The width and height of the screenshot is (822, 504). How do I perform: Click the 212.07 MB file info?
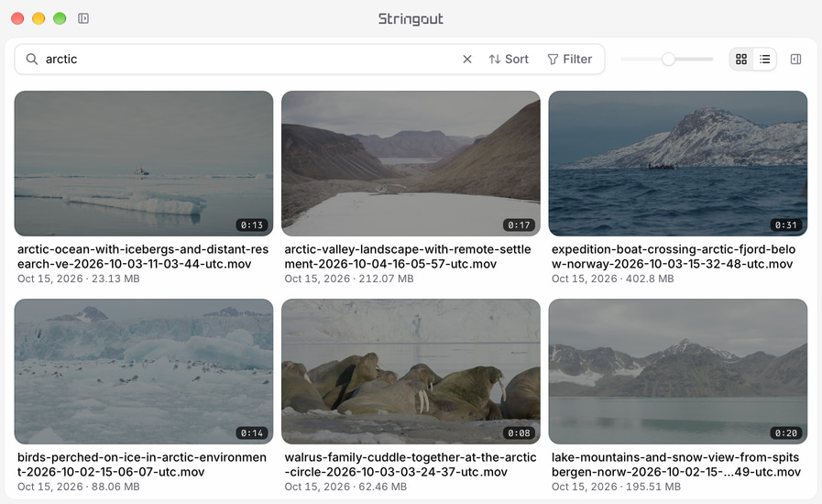click(348, 279)
